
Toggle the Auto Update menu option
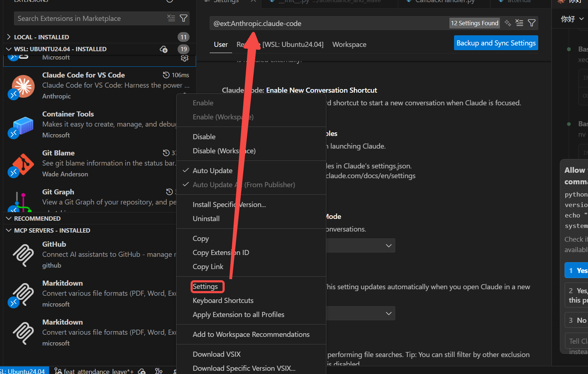[212, 171]
